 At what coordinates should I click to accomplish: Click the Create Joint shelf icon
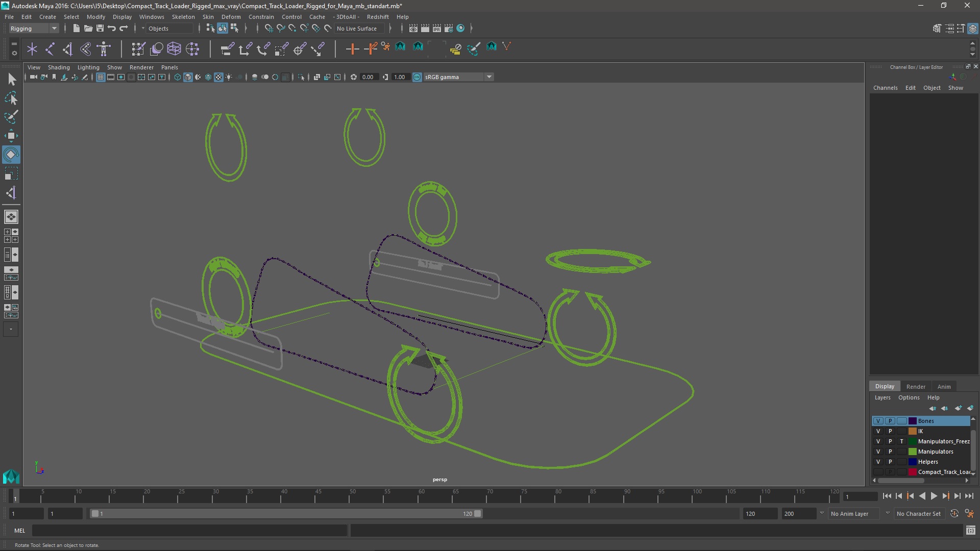(50, 49)
